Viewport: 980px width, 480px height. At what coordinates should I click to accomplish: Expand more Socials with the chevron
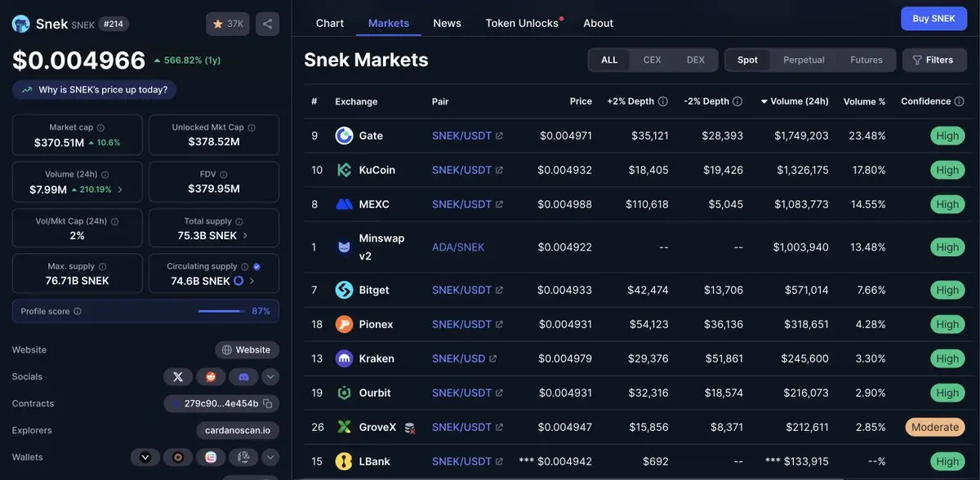(270, 376)
